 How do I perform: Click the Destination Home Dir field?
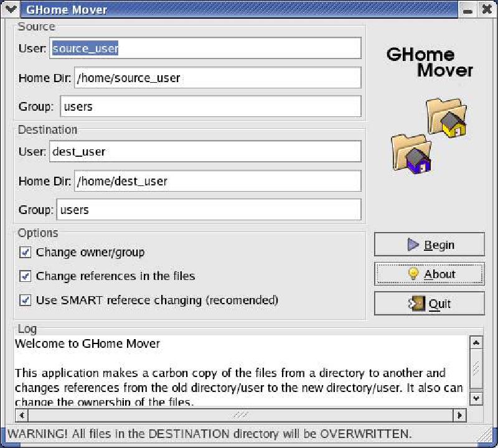point(217,181)
